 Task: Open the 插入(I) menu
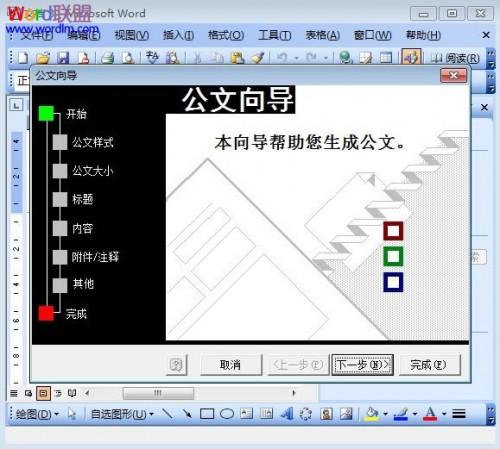pos(178,35)
